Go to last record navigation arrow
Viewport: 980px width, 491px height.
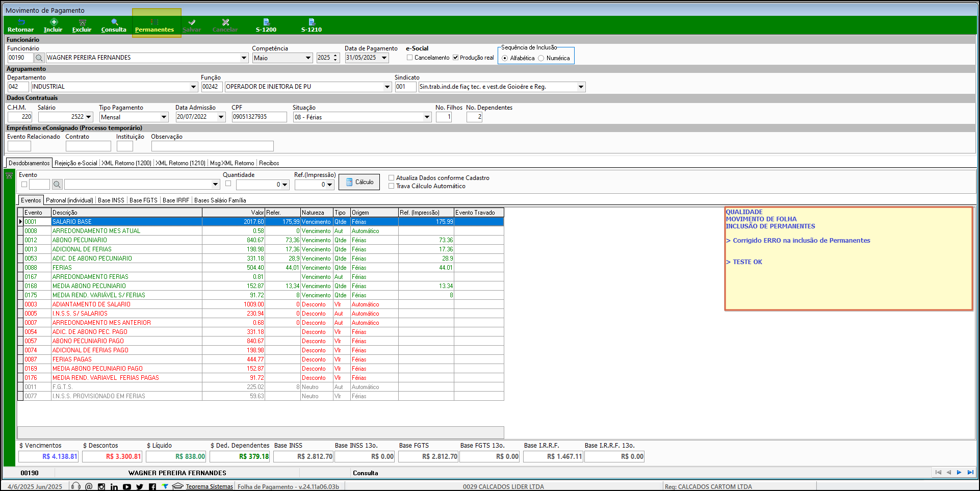coord(970,472)
